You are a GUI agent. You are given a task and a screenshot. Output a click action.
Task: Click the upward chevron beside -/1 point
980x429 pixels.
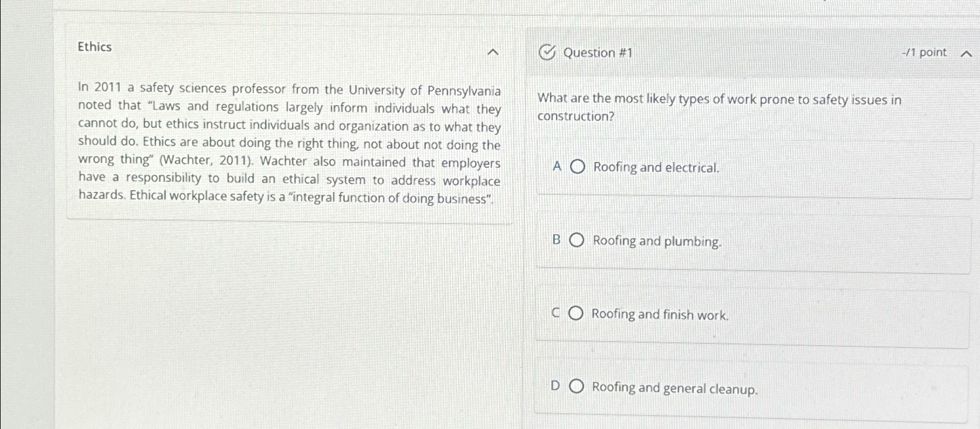click(965, 53)
